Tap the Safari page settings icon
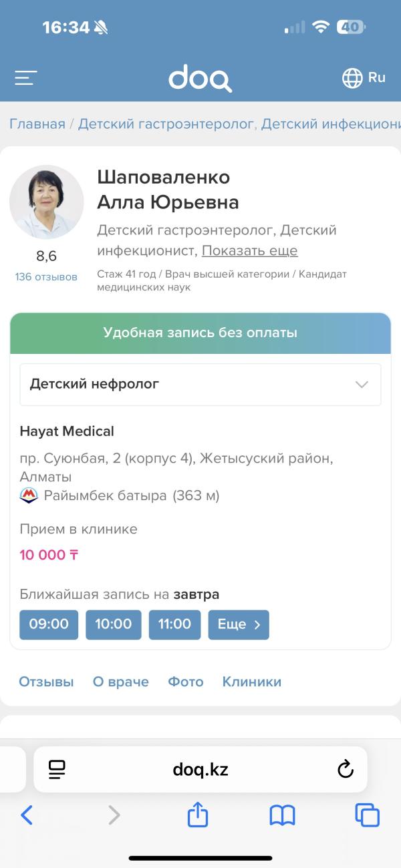The image size is (401, 868). pos(57,770)
